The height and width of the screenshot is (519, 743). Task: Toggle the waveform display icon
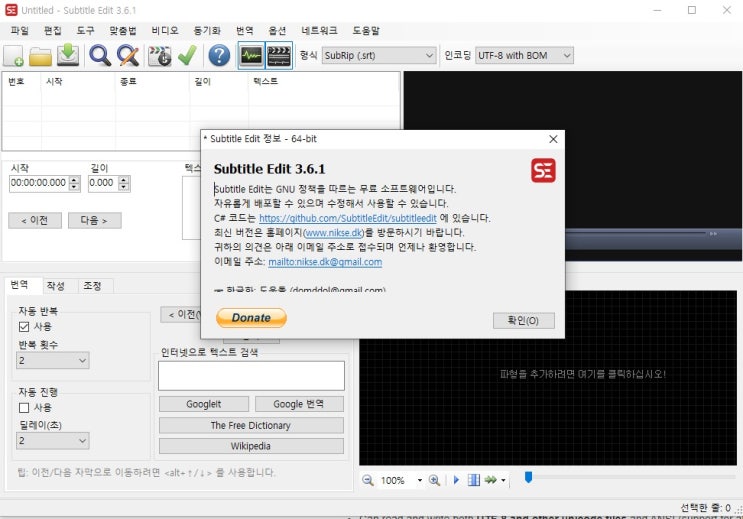(x=251, y=55)
